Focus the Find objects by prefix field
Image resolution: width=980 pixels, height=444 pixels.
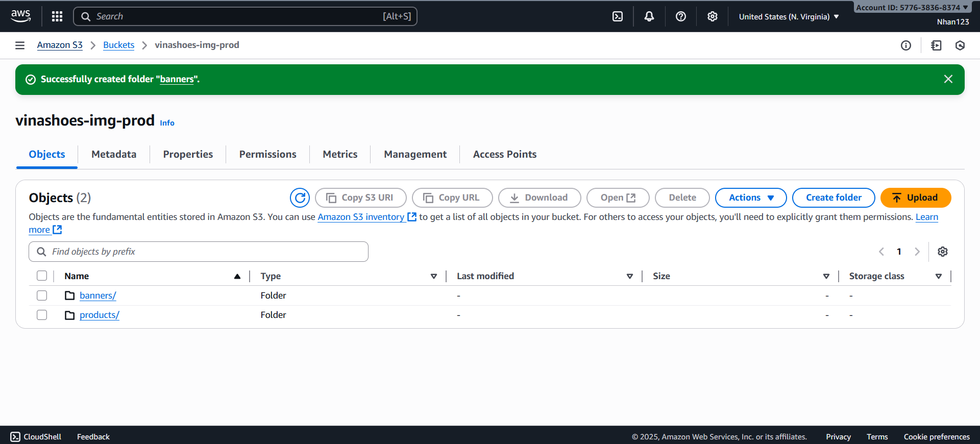pyautogui.click(x=204, y=252)
